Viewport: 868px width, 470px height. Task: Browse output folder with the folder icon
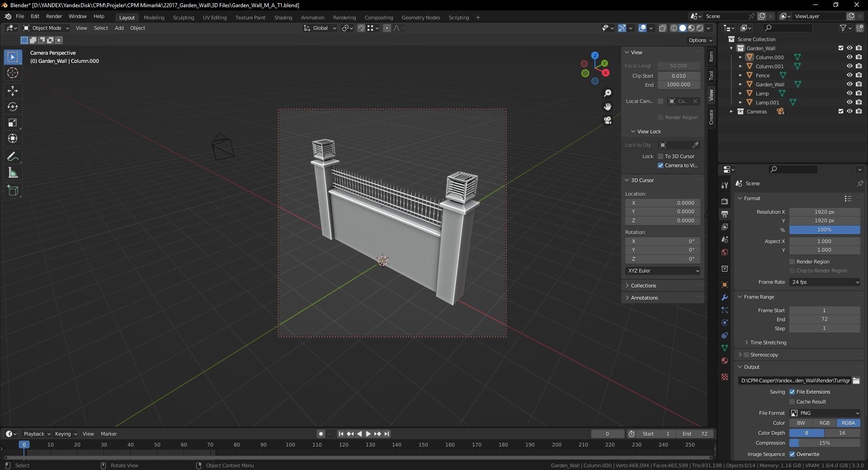856,381
